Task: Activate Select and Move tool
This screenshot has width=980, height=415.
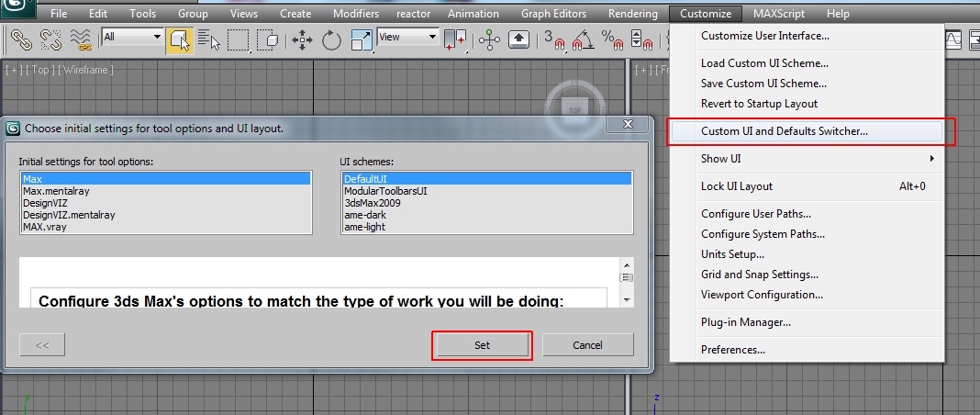Action: (x=302, y=40)
